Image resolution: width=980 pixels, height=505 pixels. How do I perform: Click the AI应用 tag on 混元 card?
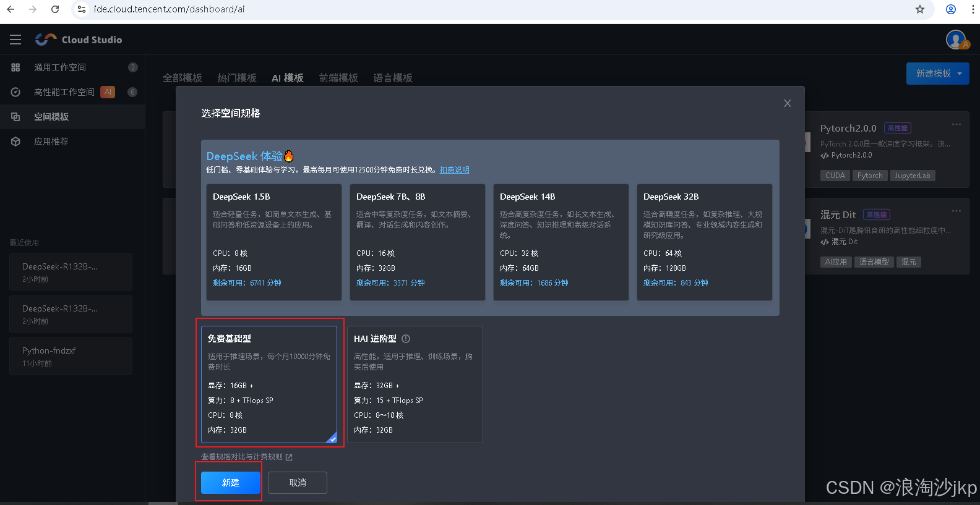[x=836, y=262]
